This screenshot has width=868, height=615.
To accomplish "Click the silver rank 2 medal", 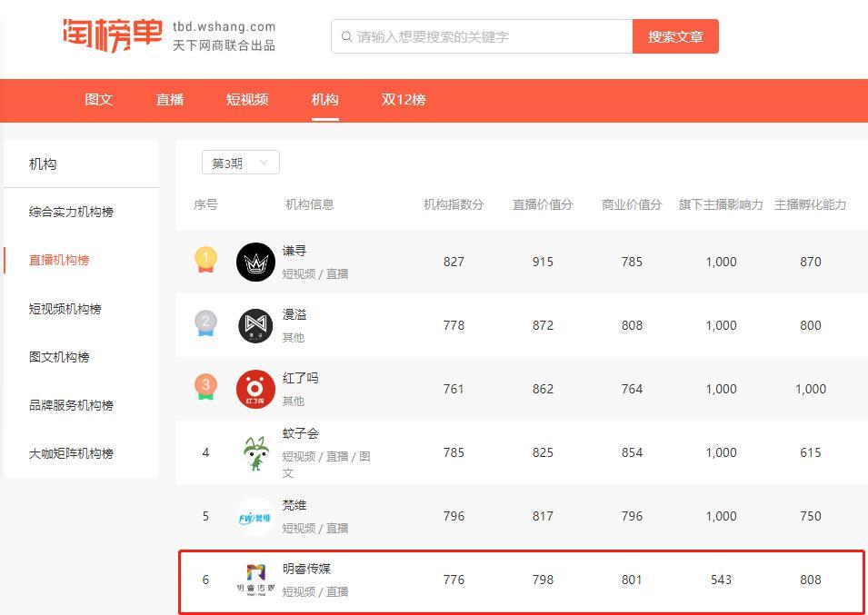I will [x=206, y=323].
